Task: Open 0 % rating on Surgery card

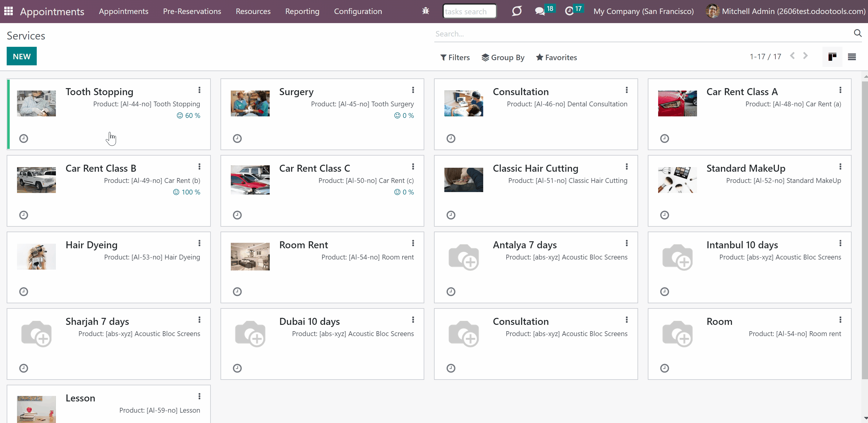Action: pos(404,115)
